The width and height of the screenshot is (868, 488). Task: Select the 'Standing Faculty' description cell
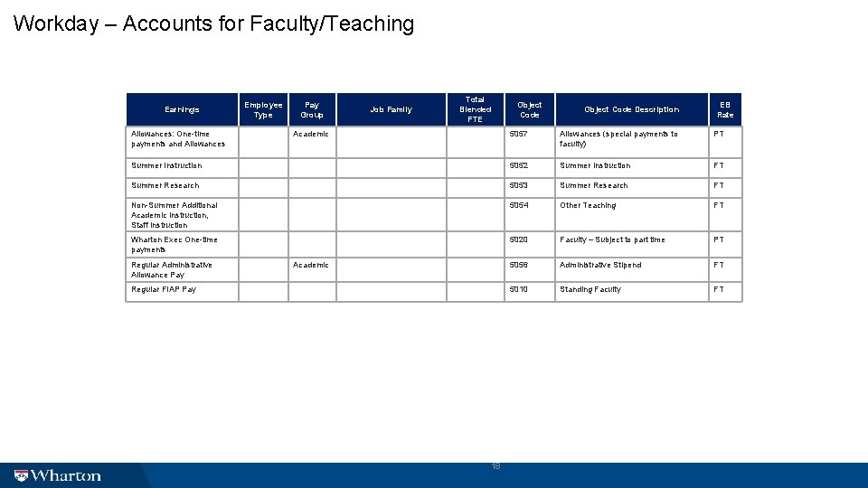tap(632, 292)
